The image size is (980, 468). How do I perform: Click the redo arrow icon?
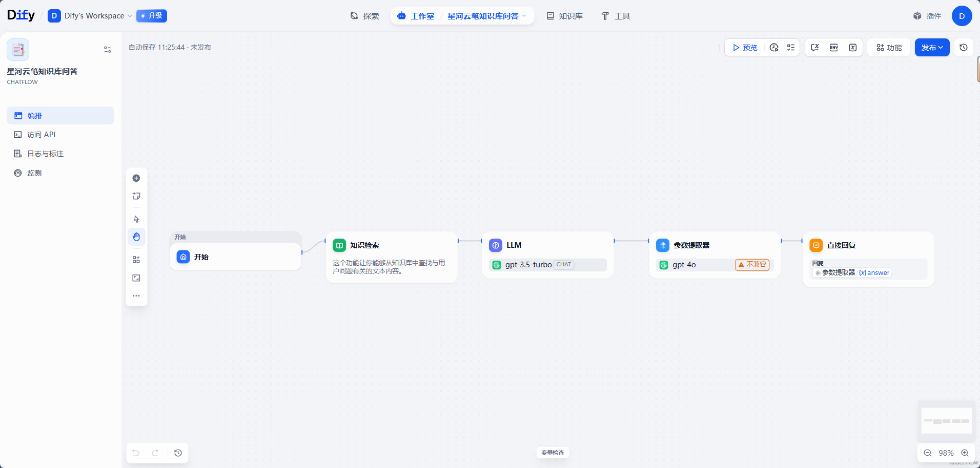(x=155, y=453)
